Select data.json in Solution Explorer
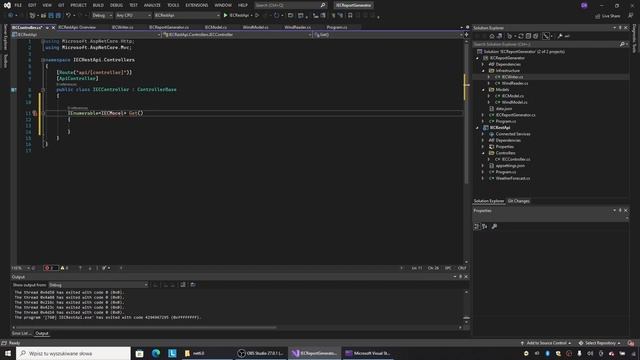This screenshot has height=360, width=640. [504, 109]
